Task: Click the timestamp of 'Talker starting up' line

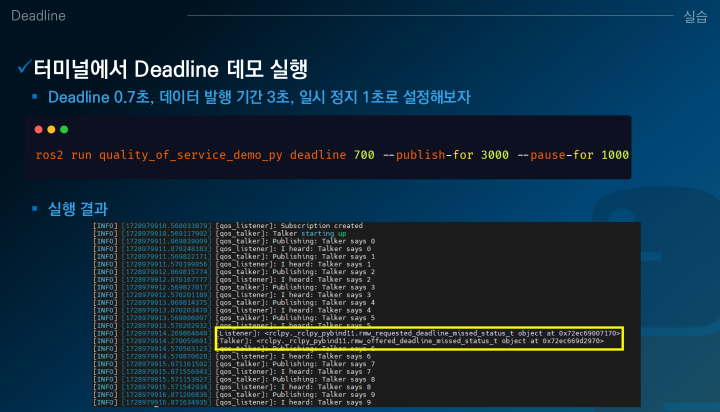Action: 167,233
